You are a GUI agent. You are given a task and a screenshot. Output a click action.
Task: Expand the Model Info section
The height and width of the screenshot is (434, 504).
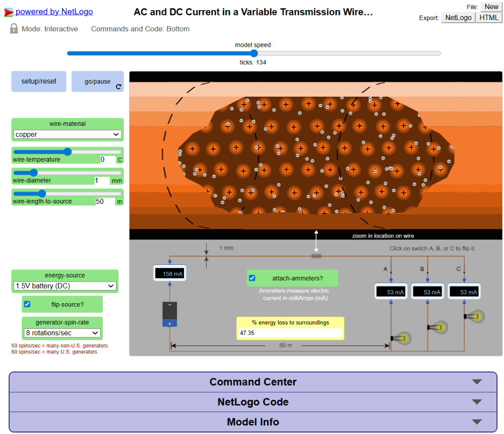[x=253, y=422]
